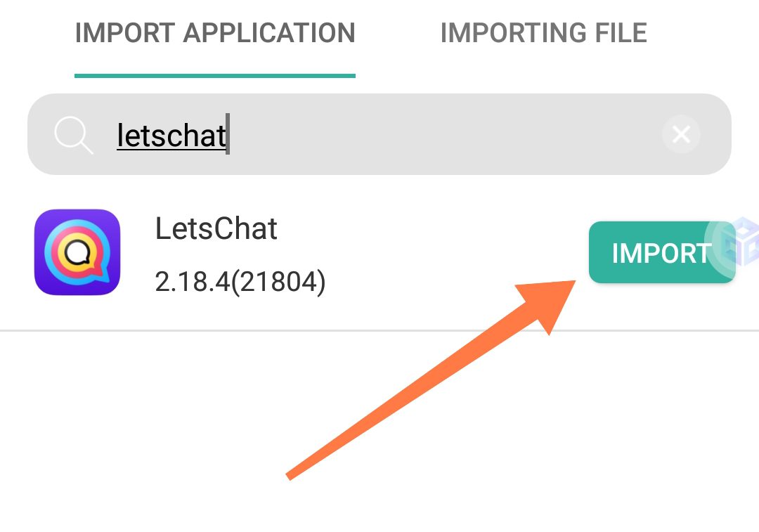The height and width of the screenshot is (532, 759).
Task: Tap the version number 2.18.4(21804)
Action: (240, 282)
